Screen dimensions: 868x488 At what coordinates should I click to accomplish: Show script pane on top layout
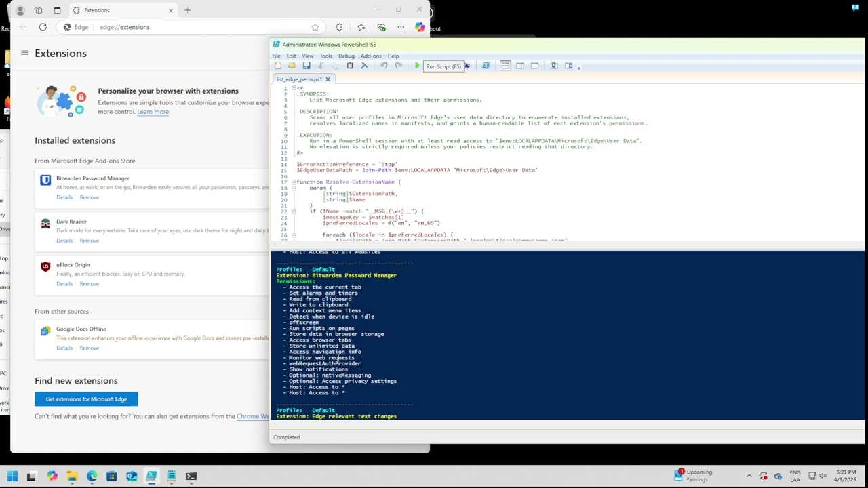tap(505, 66)
